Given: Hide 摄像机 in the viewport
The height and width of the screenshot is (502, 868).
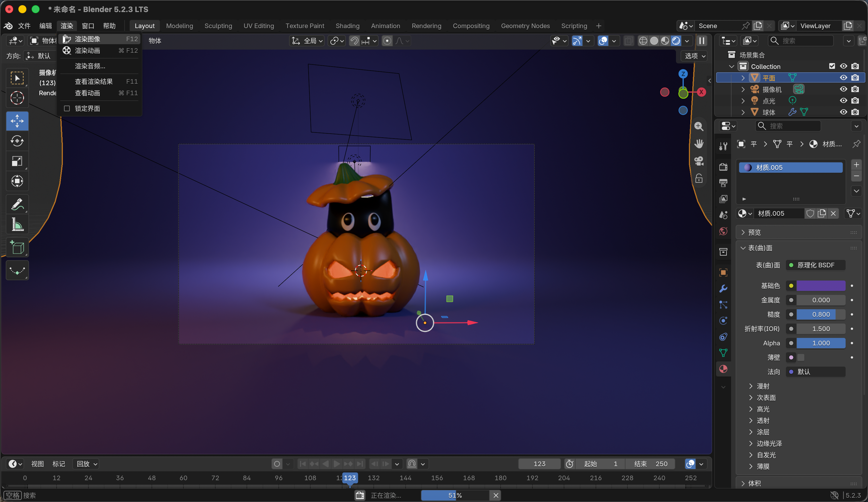Looking at the screenshot, I should pos(843,89).
